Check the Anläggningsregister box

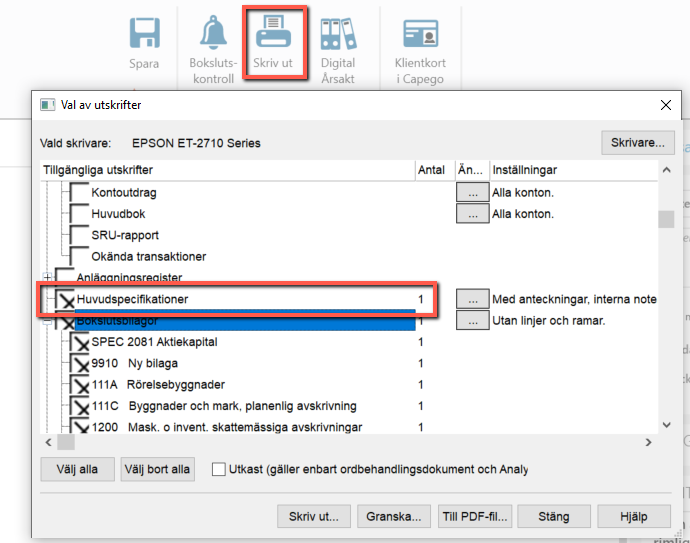coord(65,274)
